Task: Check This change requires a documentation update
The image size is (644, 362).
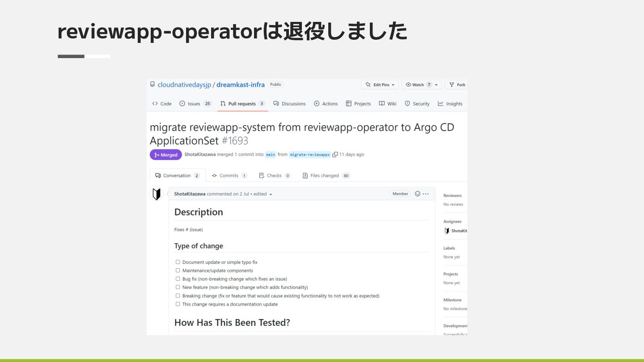Action: (x=178, y=304)
